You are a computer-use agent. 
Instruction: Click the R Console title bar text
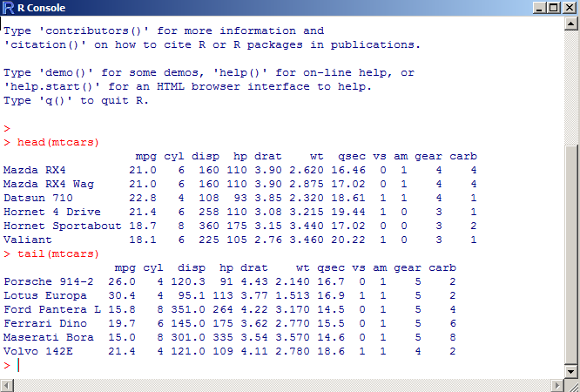(x=41, y=8)
